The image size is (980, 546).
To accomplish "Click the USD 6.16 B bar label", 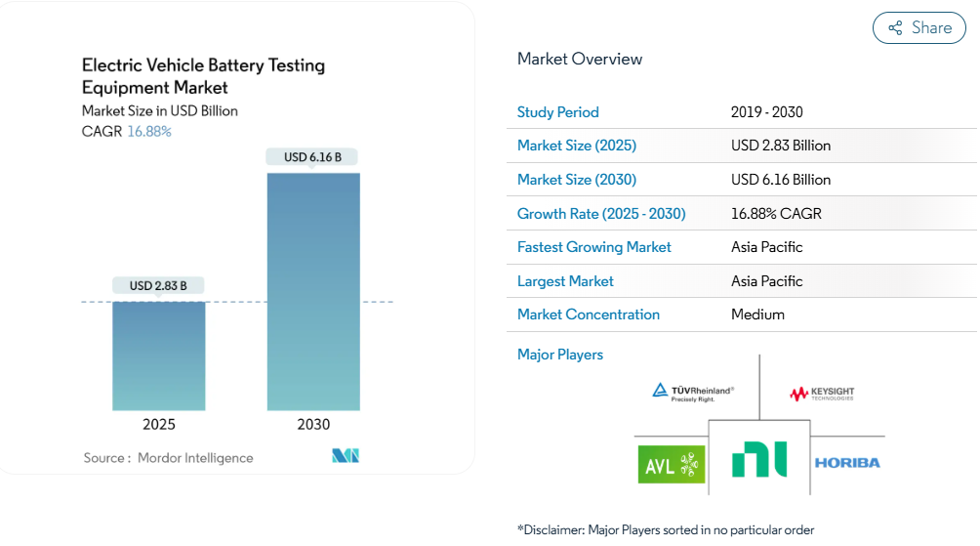I will pyautogui.click(x=313, y=156).
